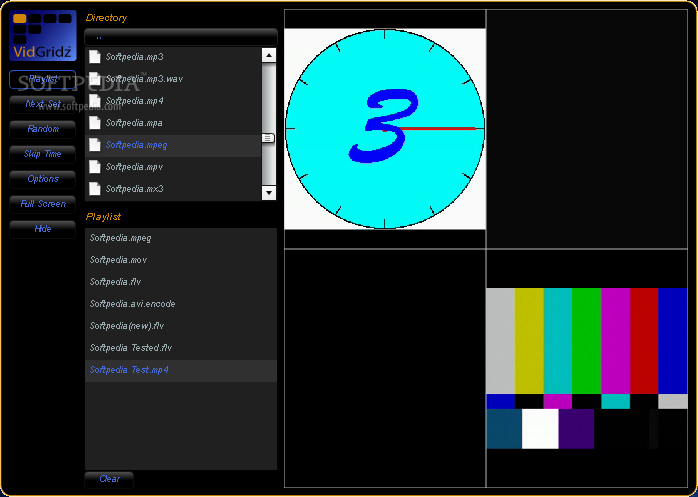Select Softpedia(new).flv in the playlist
698x497 pixels.
click(181, 326)
